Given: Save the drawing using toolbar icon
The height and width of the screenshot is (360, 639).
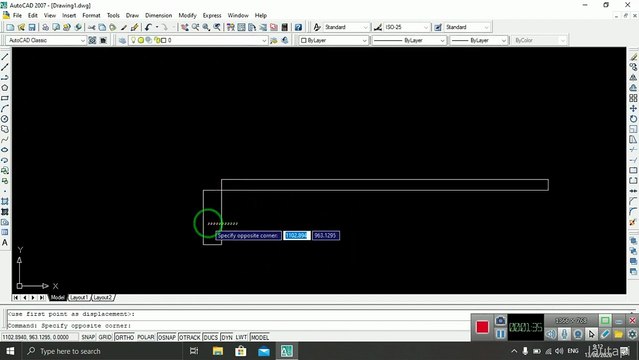Looking at the screenshot, I should click(x=32, y=27).
